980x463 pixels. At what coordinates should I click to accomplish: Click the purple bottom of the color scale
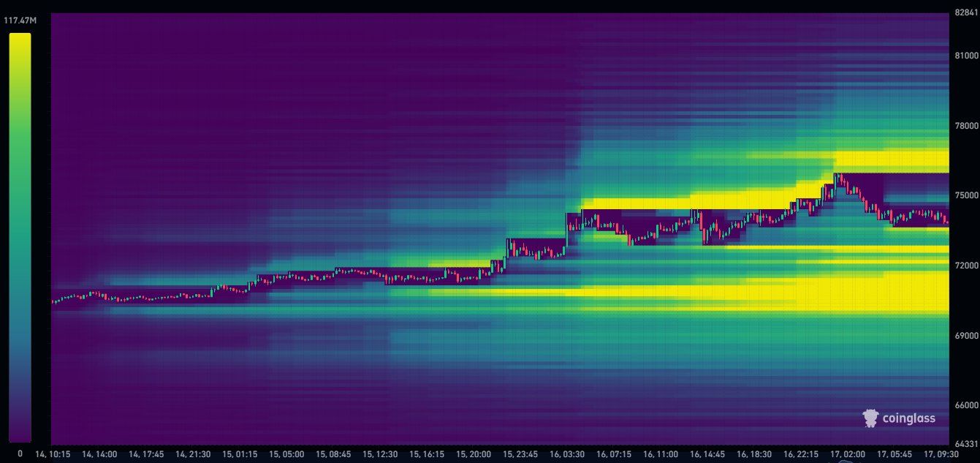(20, 435)
